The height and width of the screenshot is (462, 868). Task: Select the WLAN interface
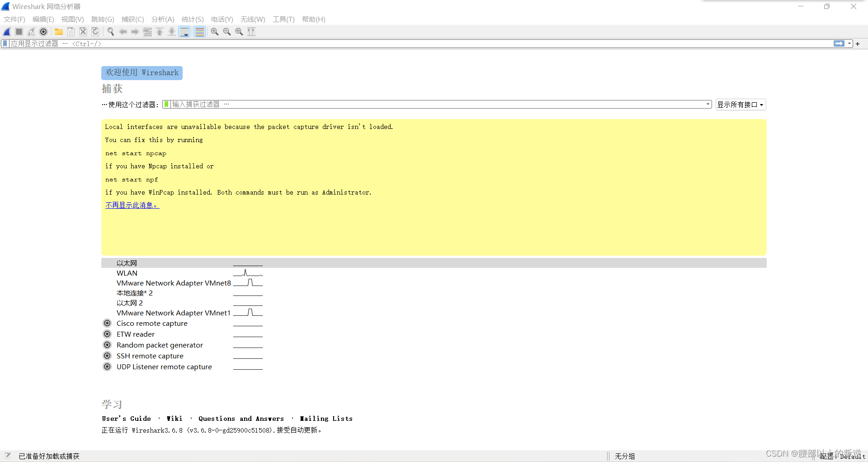tap(127, 273)
